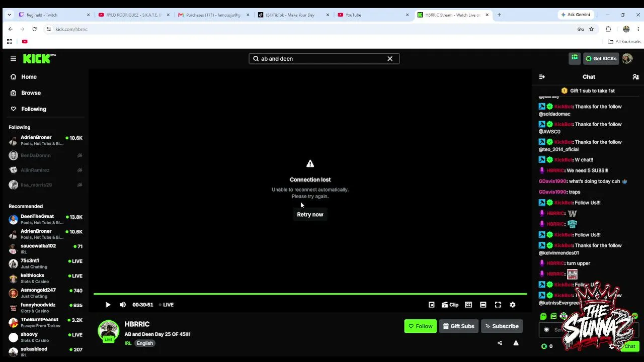This screenshot has height=362, width=644.
Task: Switch to the RYLO RODRIGUEZ YouTube tab
Action: click(134, 15)
